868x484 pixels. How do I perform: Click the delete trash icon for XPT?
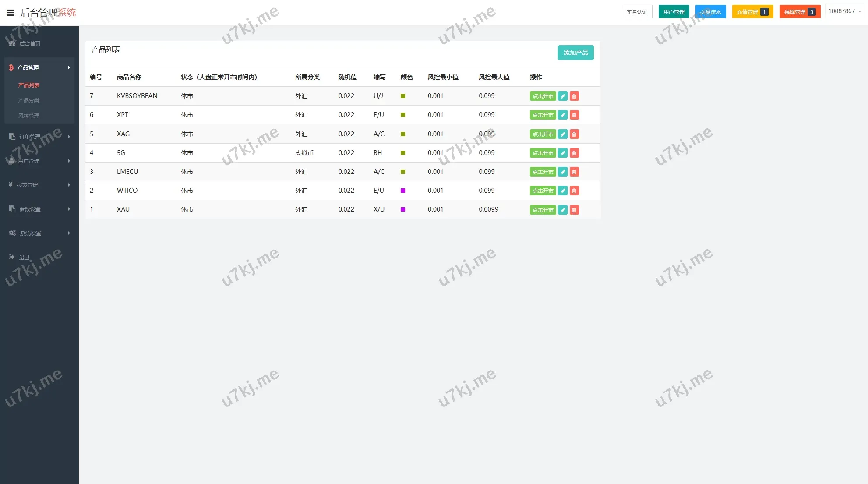tap(574, 115)
